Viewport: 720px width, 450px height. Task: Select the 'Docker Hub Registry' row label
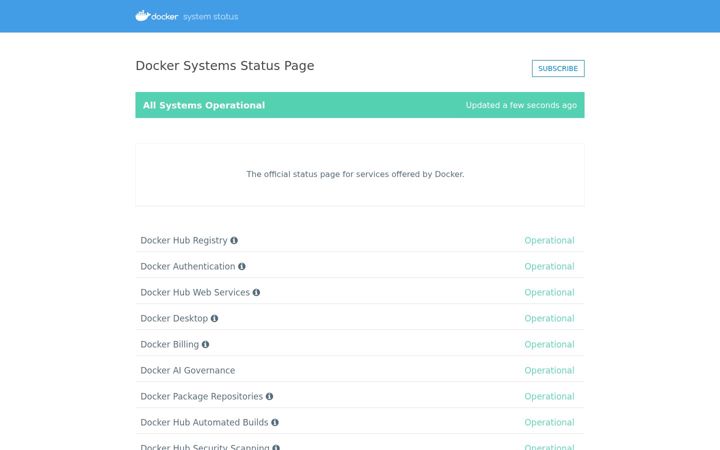click(x=184, y=241)
